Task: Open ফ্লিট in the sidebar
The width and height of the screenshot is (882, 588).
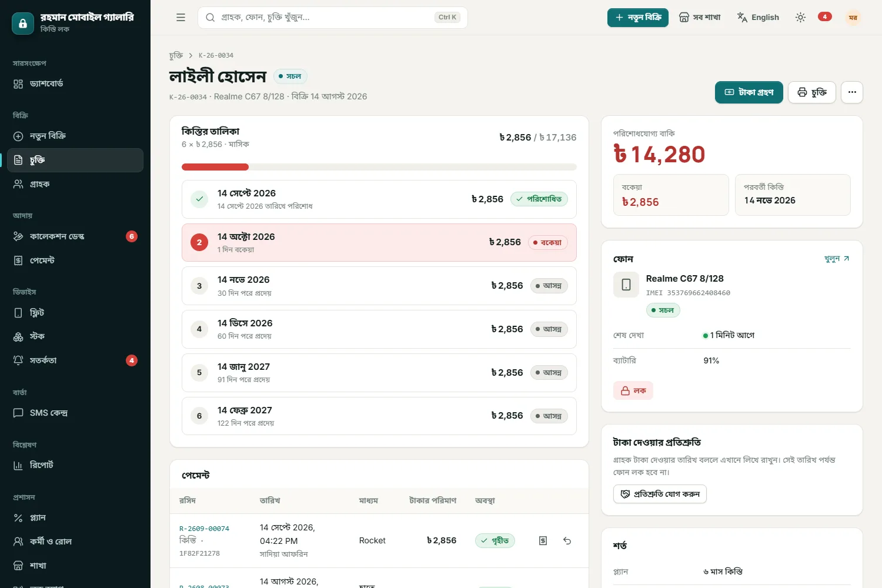Action: pyautogui.click(x=75, y=313)
